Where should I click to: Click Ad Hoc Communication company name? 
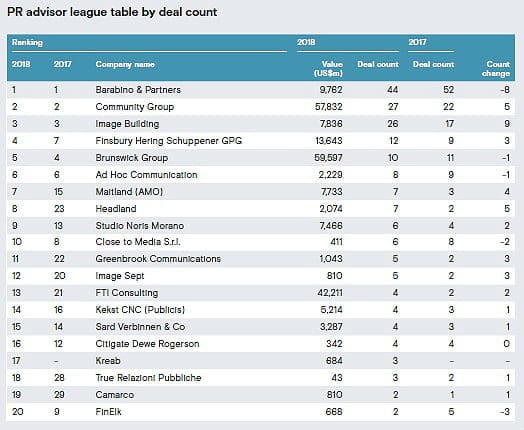point(146,174)
